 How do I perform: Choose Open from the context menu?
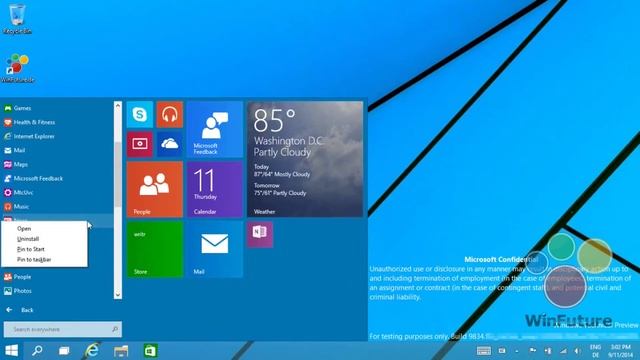click(44, 229)
